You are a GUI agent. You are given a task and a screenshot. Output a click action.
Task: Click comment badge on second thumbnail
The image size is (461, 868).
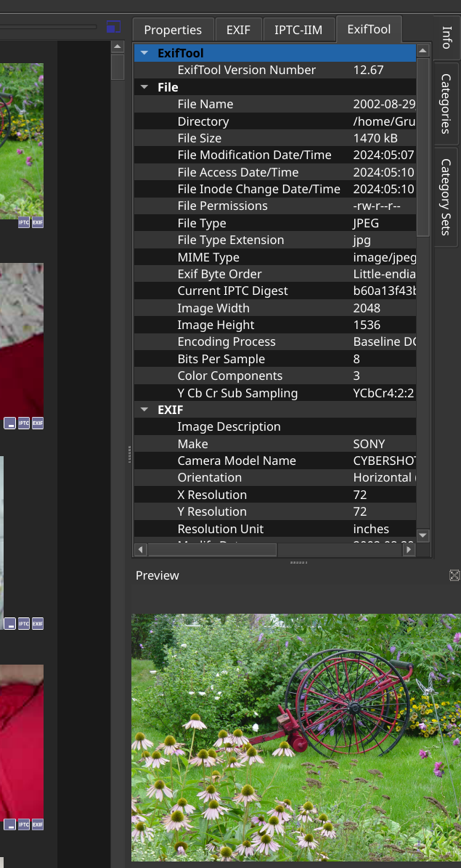[10, 423]
